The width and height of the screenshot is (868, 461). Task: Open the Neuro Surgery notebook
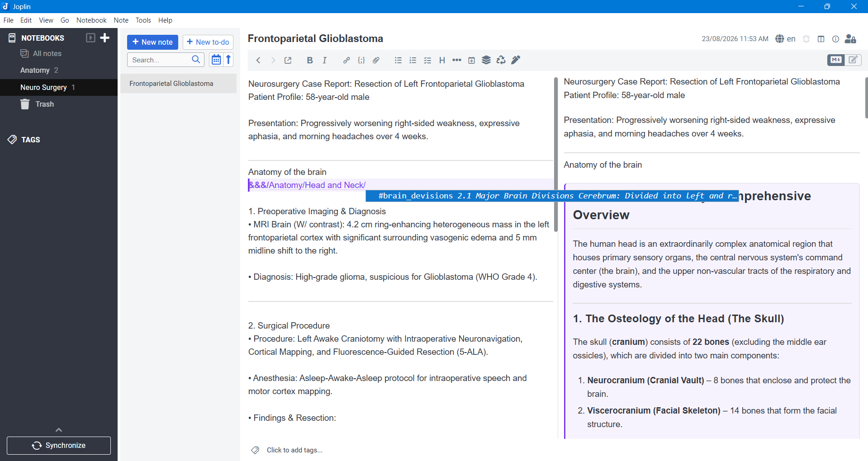[59, 87]
